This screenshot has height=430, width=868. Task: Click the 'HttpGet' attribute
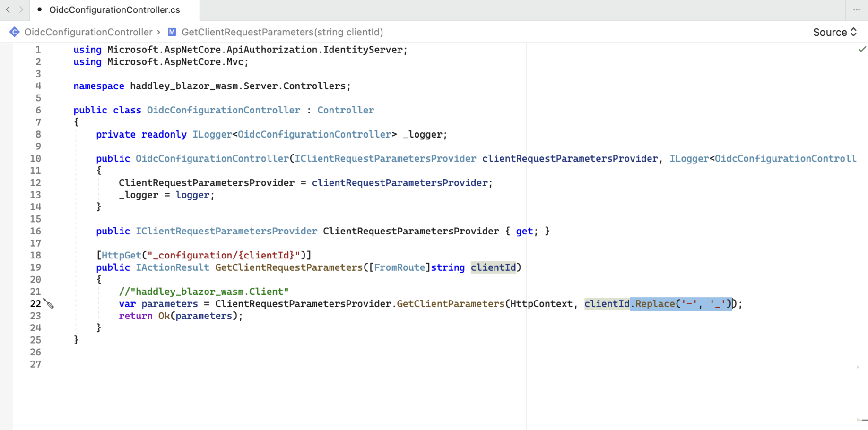pyautogui.click(x=122, y=255)
